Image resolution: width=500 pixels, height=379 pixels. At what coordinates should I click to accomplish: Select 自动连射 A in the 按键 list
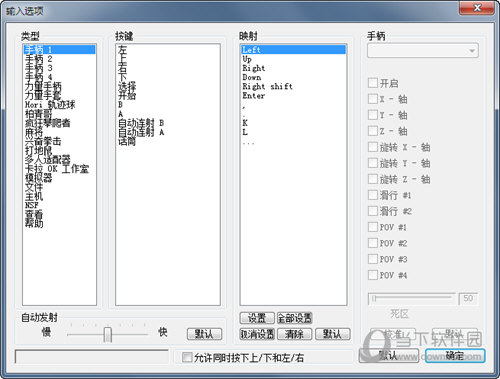click(168, 132)
